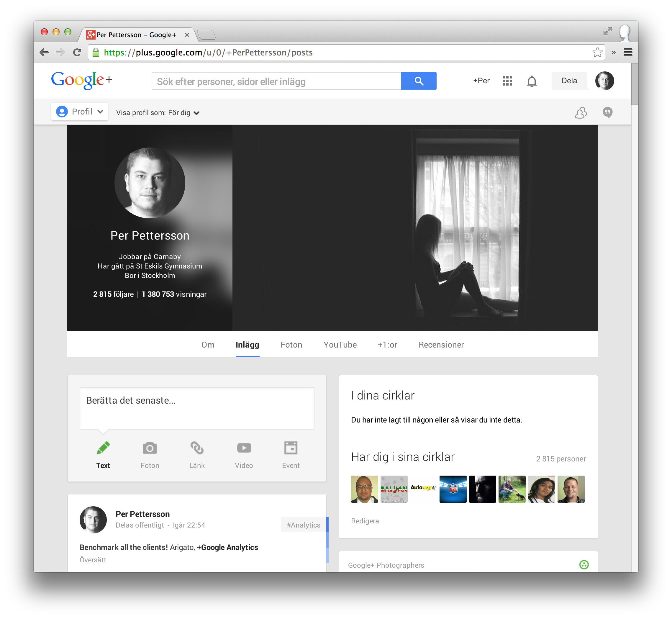672x619 pixels.
Task: Click the Dela share button
Action: pyautogui.click(x=568, y=80)
